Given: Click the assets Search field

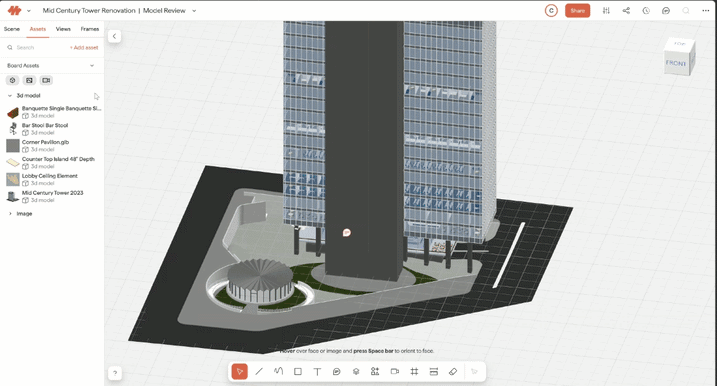Looking at the screenshot, I should (x=36, y=48).
